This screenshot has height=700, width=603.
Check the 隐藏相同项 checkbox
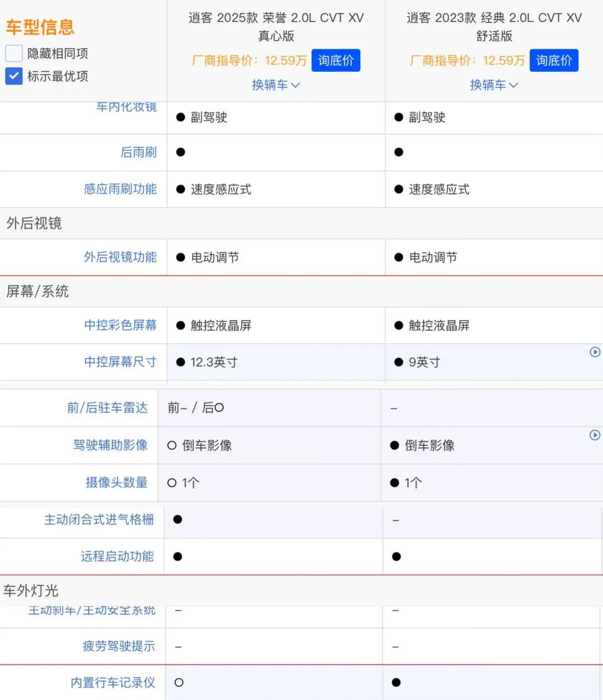coord(14,54)
